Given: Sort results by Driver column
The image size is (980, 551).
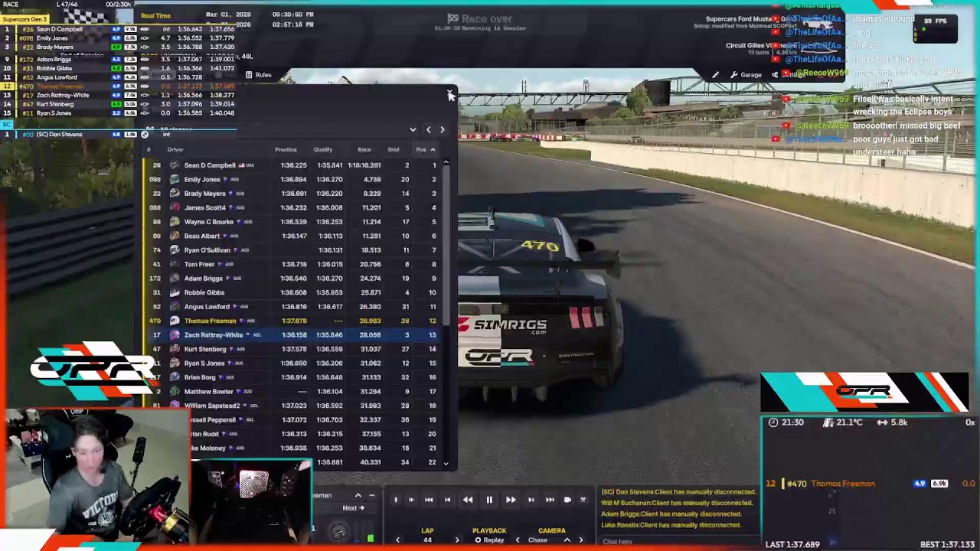Looking at the screenshot, I should click(x=175, y=150).
